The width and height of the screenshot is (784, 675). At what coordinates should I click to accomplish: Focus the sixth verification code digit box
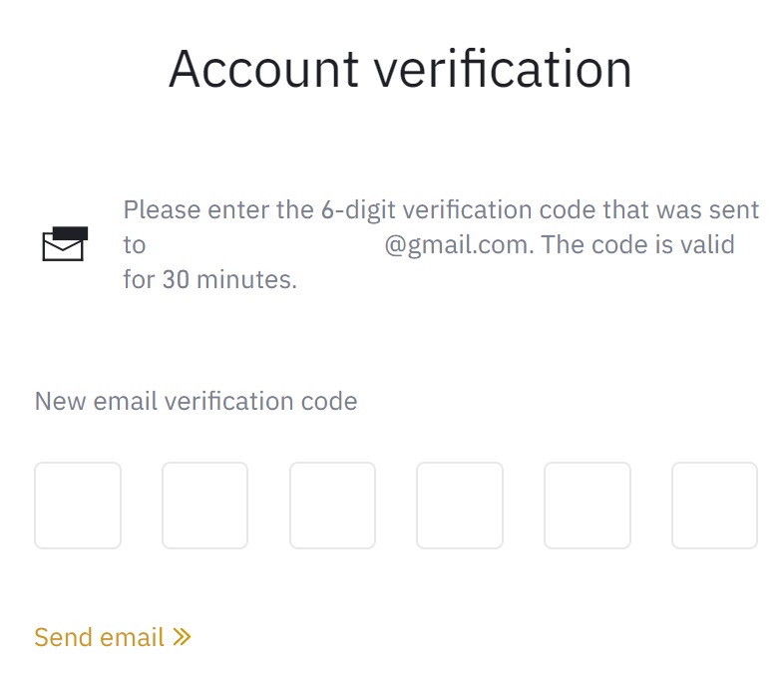click(714, 506)
